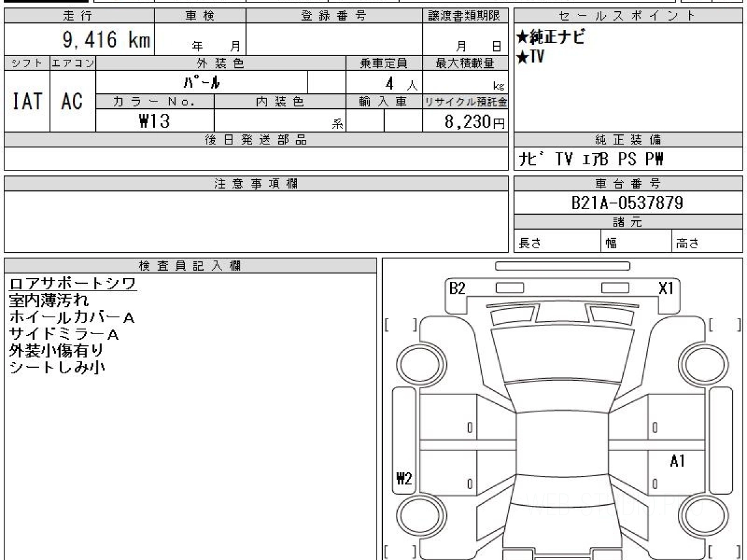
Task: Click the B2 damage mark on diagram
Action: coord(457,289)
